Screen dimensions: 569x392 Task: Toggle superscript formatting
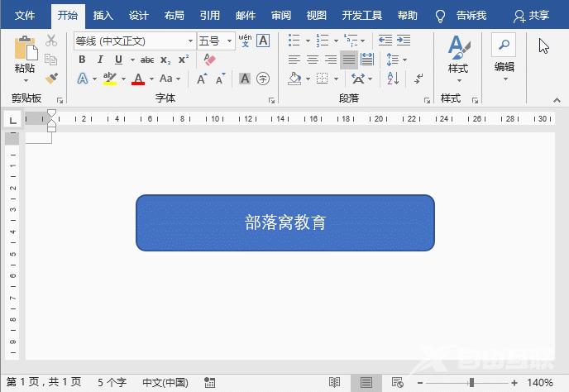pyautogui.click(x=184, y=59)
